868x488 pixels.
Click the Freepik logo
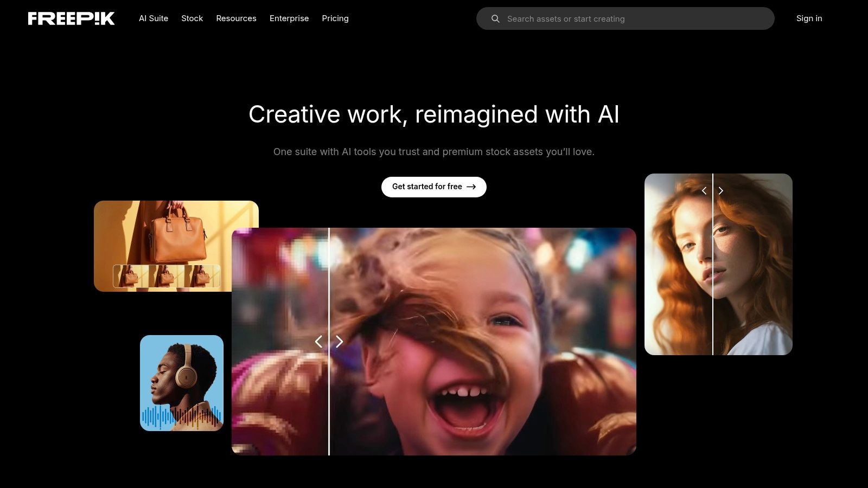71,18
